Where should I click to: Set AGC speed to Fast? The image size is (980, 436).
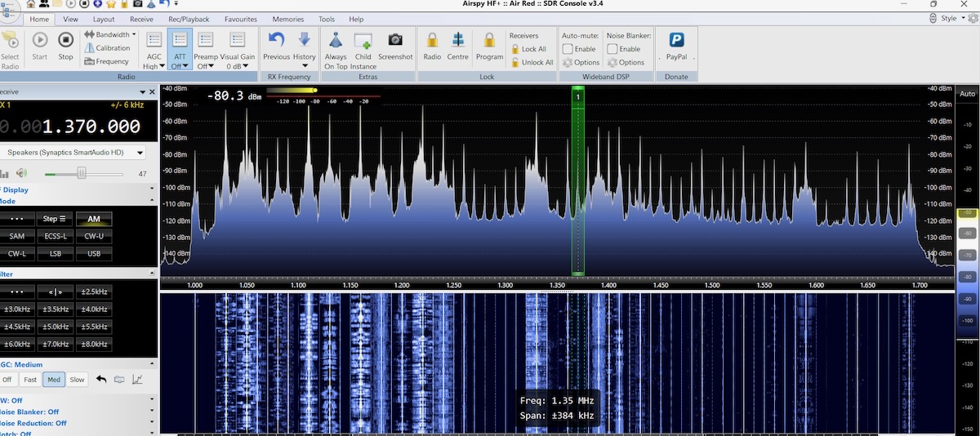pyautogui.click(x=30, y=380)
